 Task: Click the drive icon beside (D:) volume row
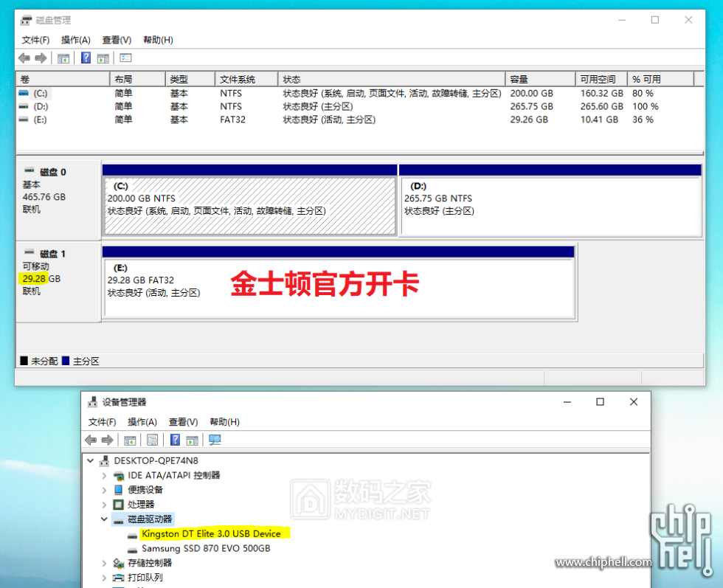[24, 106]
